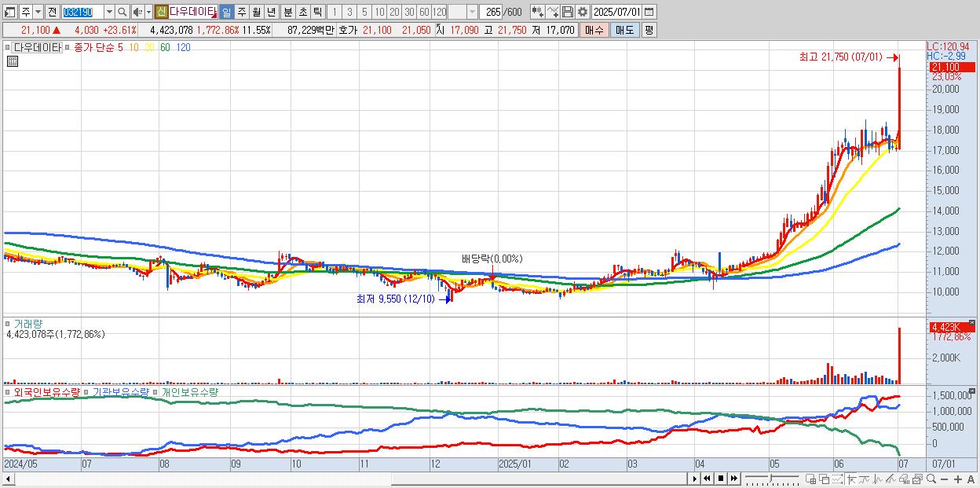This screenshot has height=488, width=980.
Task: Click the magnifier zoom icon at bottom right
Action: tap(931, 479)
